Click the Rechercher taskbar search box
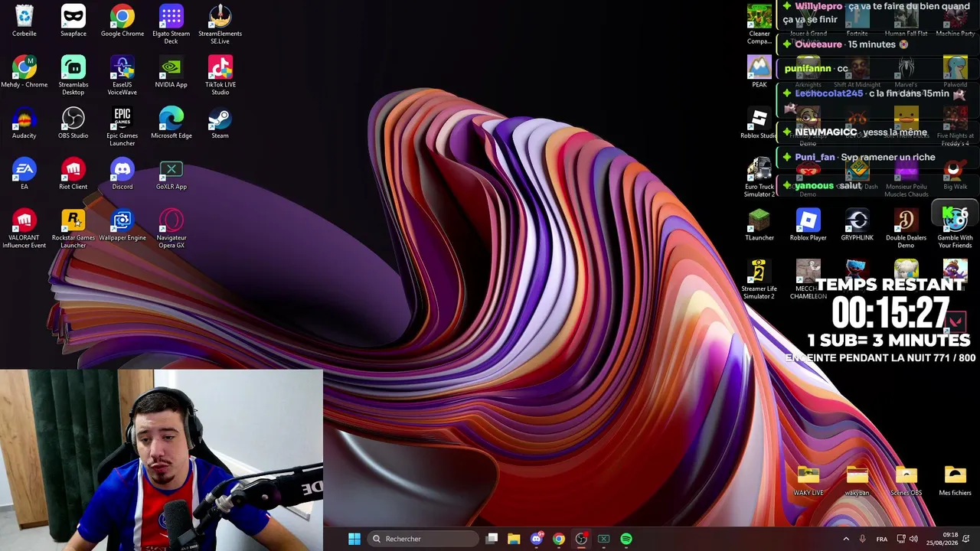The width and height of the screenshot is (980, 551). tap(423, 539)
